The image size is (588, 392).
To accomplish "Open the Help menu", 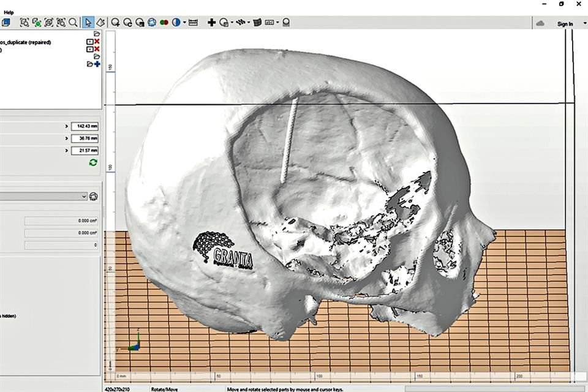I will [x=9, y=12].
